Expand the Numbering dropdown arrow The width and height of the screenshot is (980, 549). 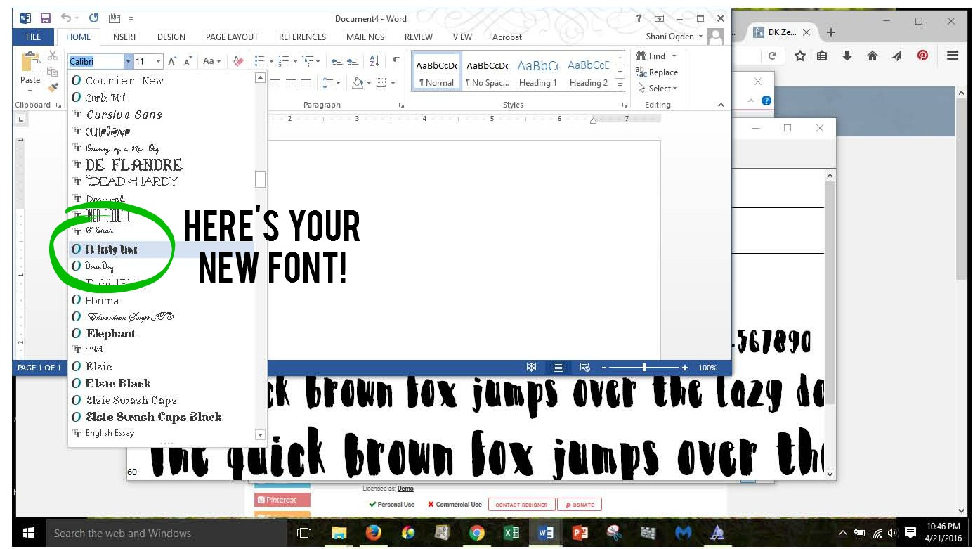295,62
